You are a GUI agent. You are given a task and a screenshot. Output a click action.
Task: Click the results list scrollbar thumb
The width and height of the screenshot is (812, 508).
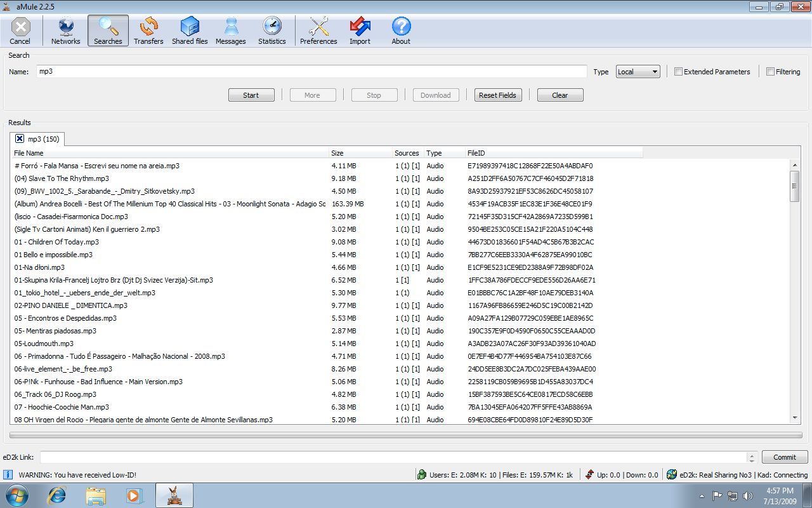tap(795, 186)
